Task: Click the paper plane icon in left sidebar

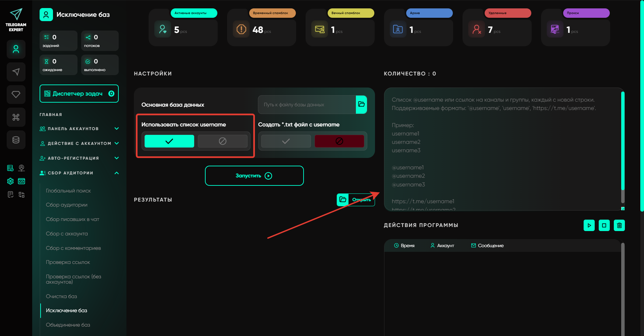Action: pos(16,72)
